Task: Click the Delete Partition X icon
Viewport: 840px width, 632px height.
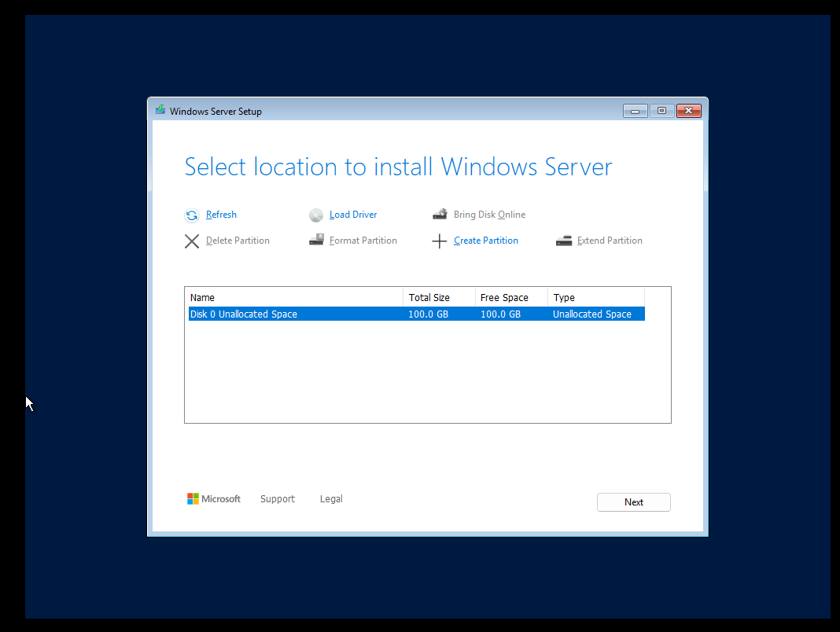Action: [x=192, y=241]
